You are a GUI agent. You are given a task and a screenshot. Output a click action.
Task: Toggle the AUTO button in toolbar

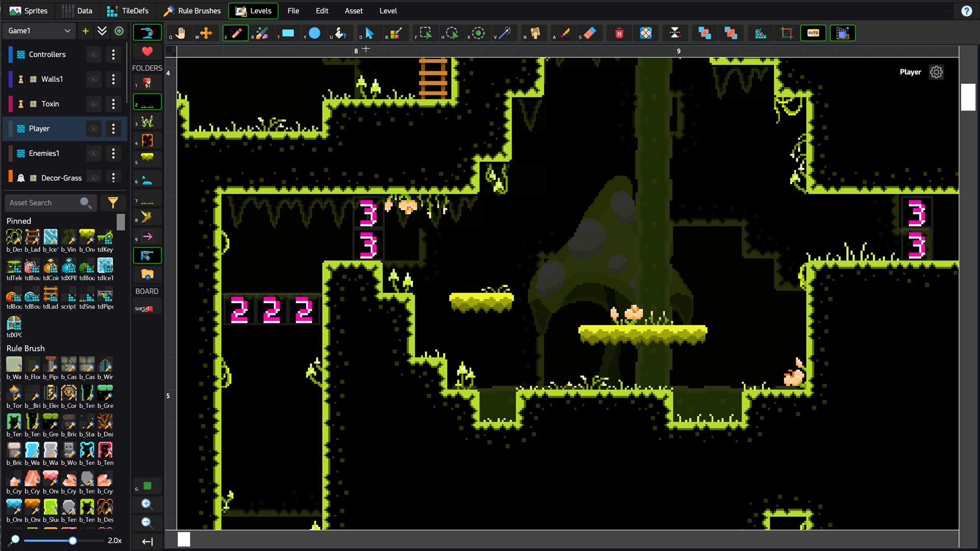point(813,33)
